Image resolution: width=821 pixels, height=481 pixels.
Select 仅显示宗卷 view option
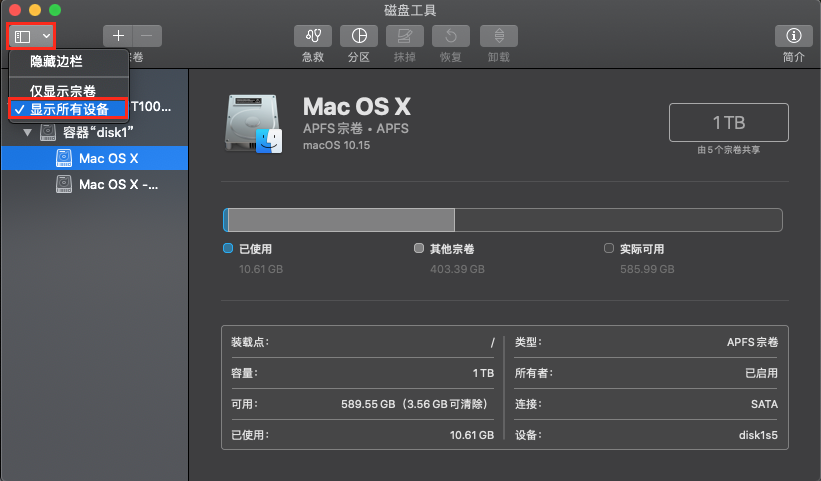62,91
